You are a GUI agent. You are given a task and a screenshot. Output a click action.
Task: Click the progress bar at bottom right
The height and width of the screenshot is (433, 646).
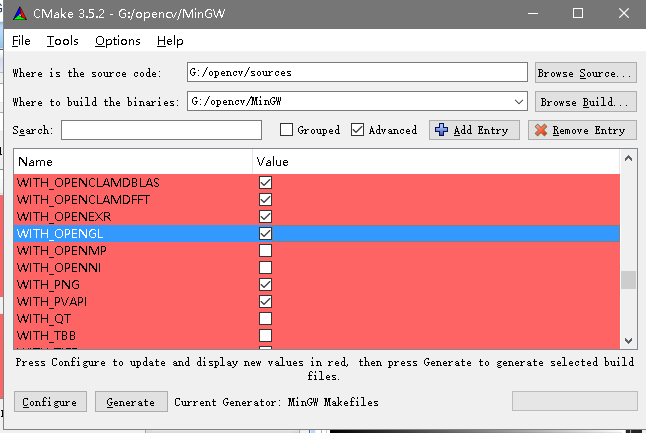click(x=575, y=401)
